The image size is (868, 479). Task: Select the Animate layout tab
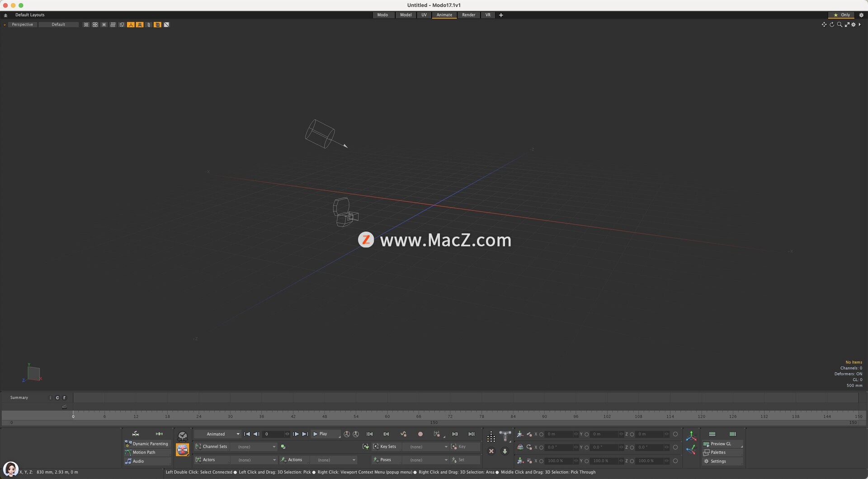tap(444, 15)
